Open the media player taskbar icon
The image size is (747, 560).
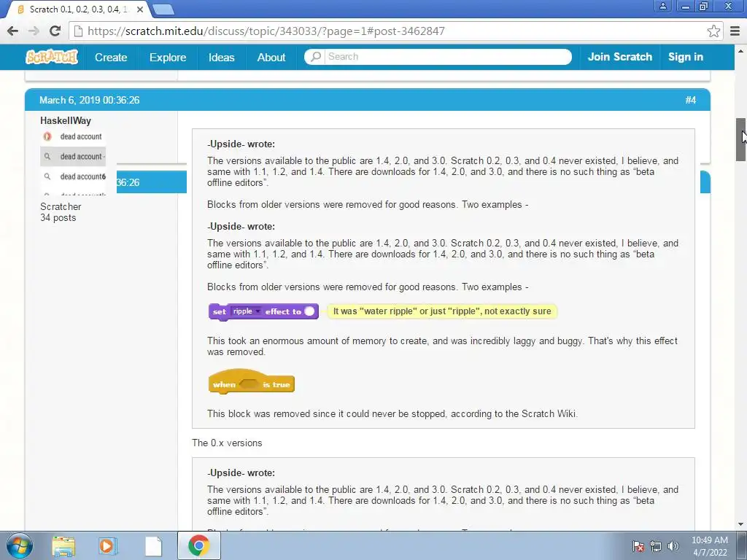coord(108,545)
